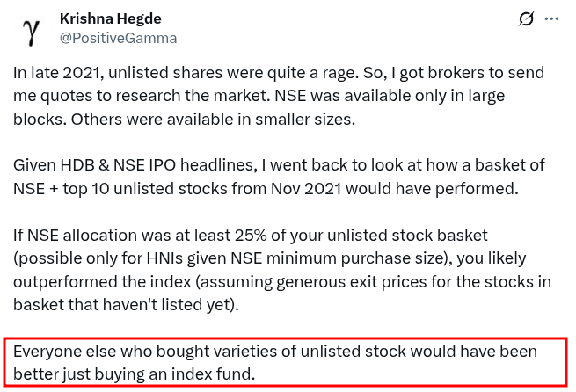
Task: Click the word "headlines" in the second paragraph
Action: 218,165
